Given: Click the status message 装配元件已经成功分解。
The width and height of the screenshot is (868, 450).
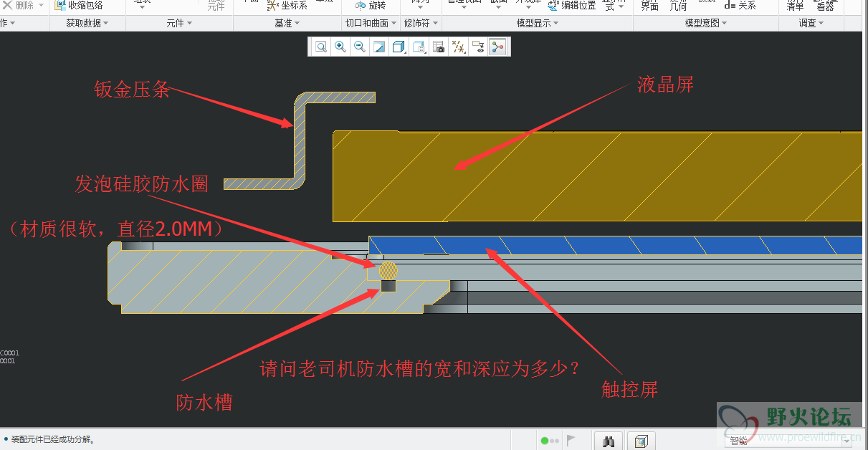Looking at the screenshot, I should pos(53,439).
